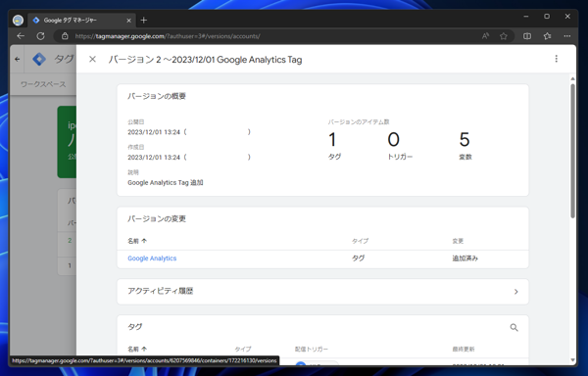The width and height of the screenshot is (588, 376).
Task: Reload the page with refresh icon
Action: (x=40, y=36)
